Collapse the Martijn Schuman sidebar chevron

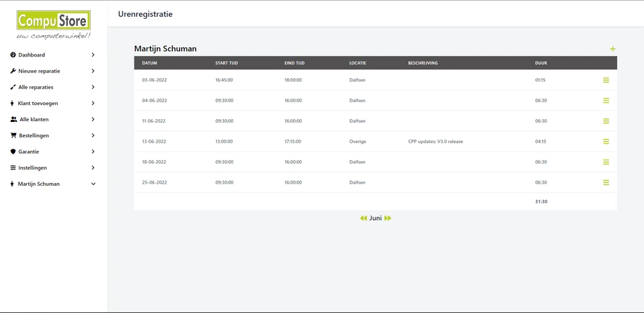click(93, 184)
